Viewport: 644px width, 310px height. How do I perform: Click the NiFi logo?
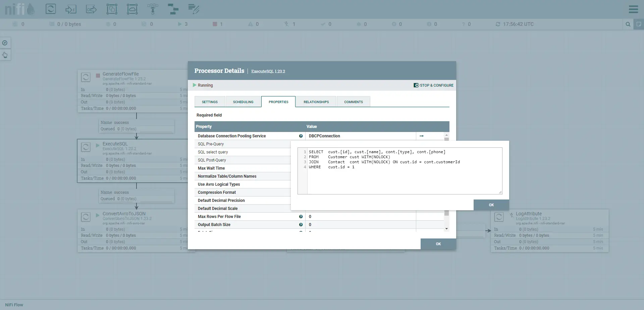[x=19, y=9]
